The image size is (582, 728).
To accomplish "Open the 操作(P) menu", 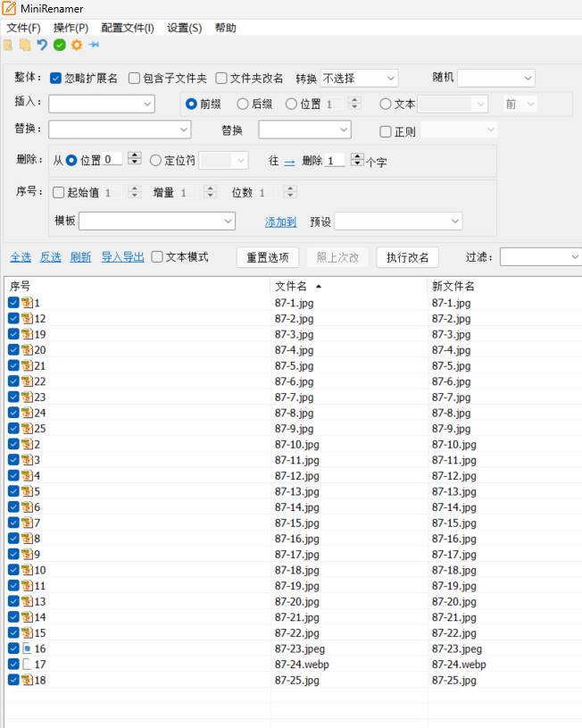I will point(71,28).
